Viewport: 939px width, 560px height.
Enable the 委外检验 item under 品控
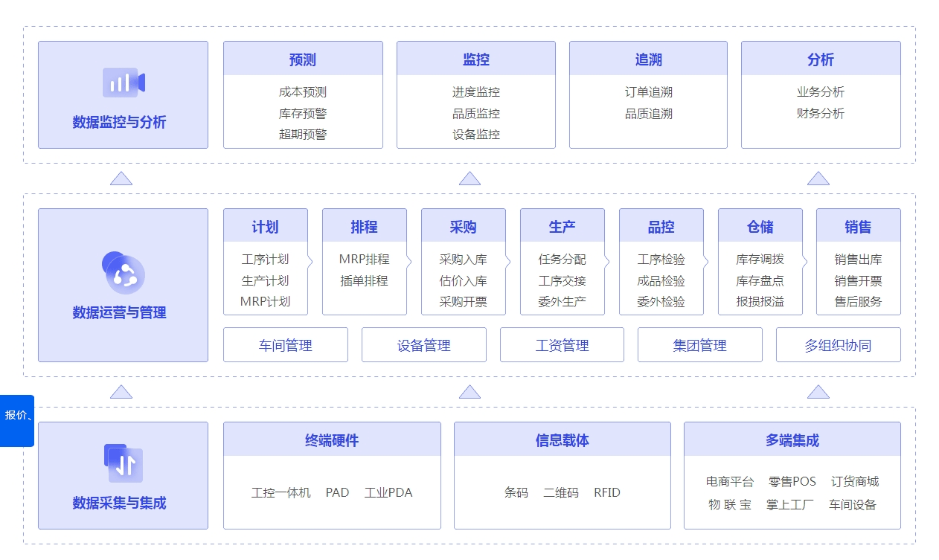(x=661, y=302)
